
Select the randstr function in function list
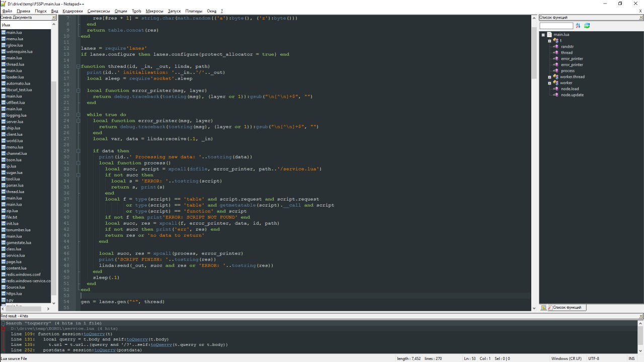click(568, 47)
